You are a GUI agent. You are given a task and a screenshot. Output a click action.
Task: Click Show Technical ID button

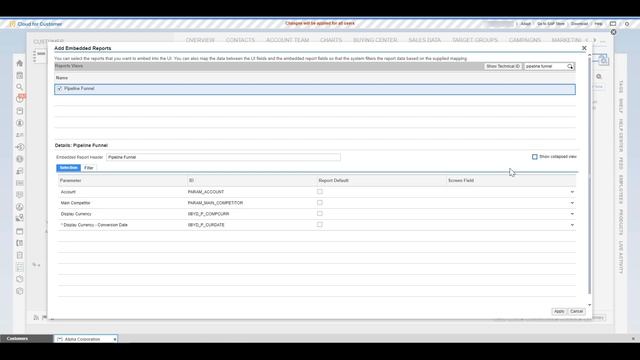coord(503,66)
